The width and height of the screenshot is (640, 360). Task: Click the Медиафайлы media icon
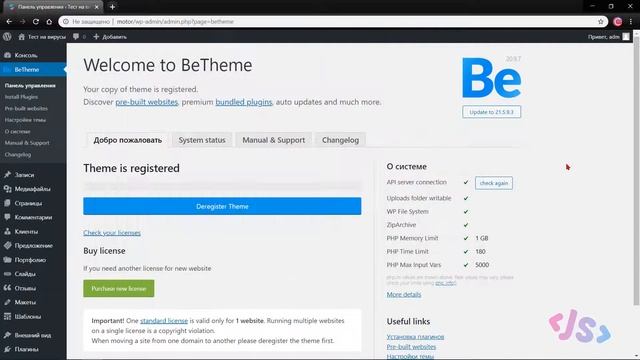pyautogui.click(x=7, y=189)
